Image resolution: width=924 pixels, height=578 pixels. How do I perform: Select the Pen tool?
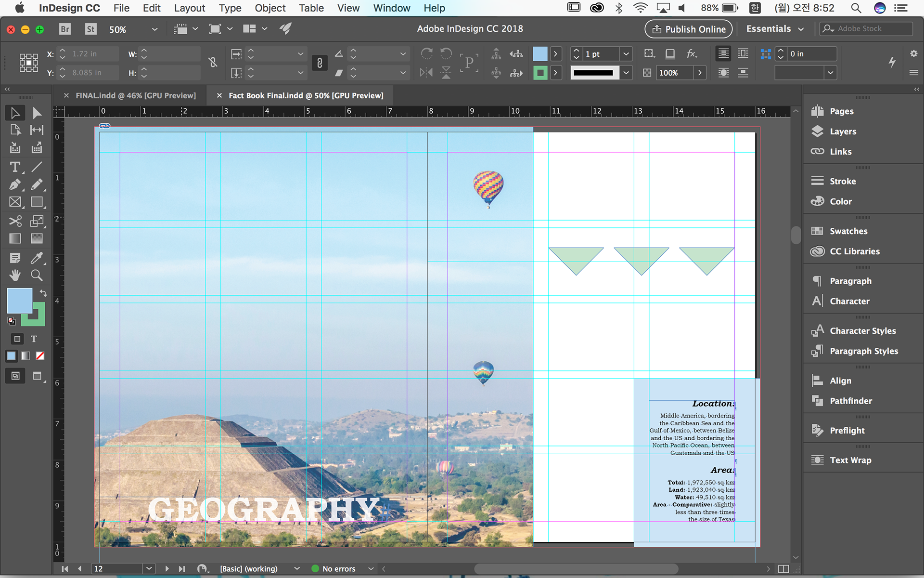[15, 184]
